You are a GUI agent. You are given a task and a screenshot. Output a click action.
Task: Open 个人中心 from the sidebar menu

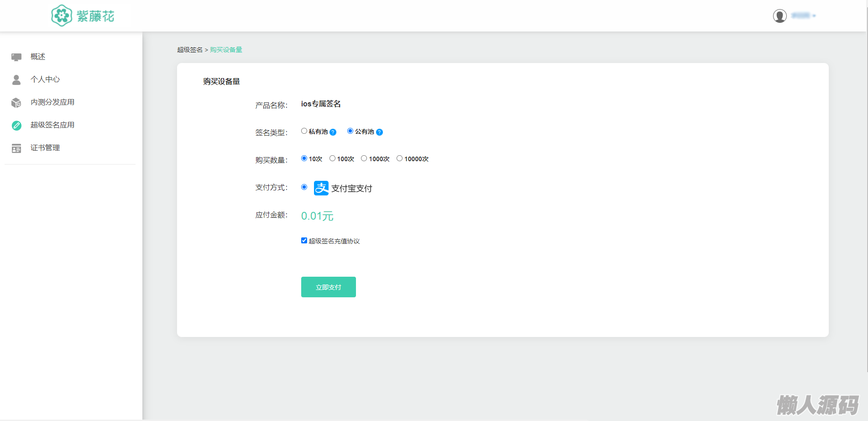45,79
